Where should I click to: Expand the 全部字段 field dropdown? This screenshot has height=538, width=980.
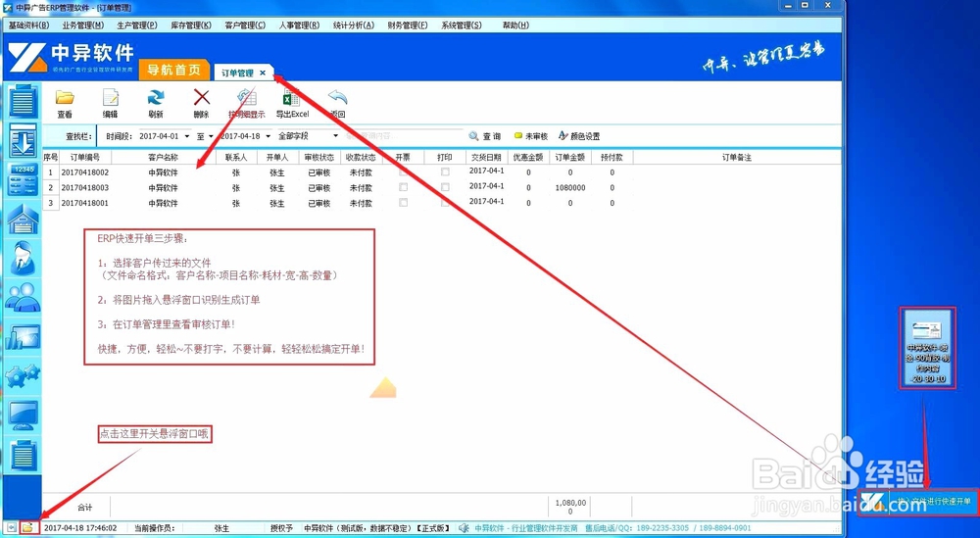pos(335,135)
